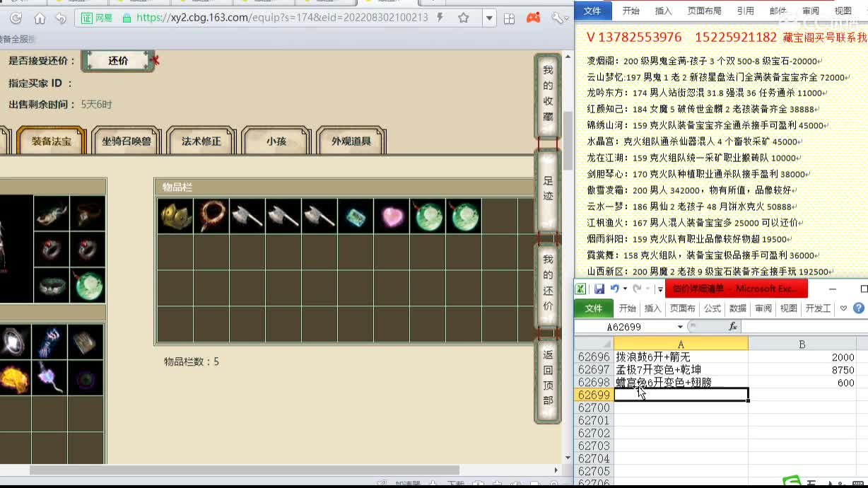The height and width of the screenshot is (488, 868).
Task: Open the 公式 tab in Excel
Action: click(x=712, y=308)
